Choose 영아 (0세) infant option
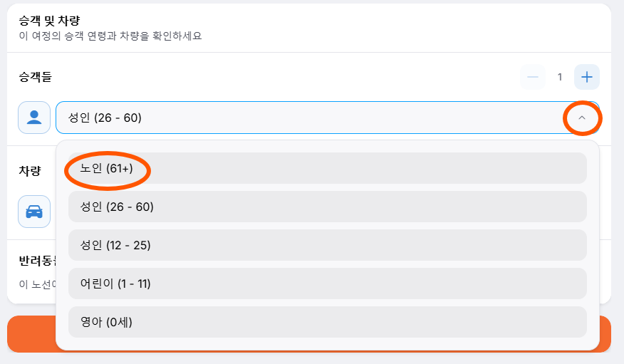The width and height of the screenshot is (624, 364). 328,322
